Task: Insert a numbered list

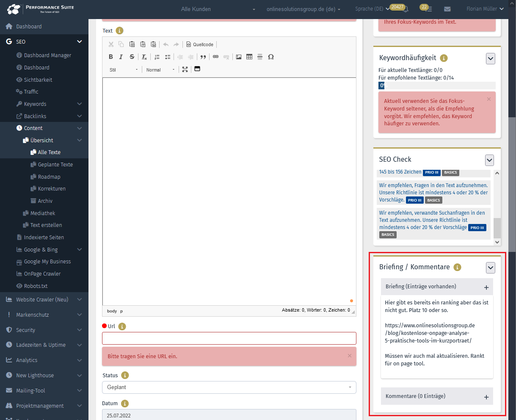Action: (x=157, y=57)
